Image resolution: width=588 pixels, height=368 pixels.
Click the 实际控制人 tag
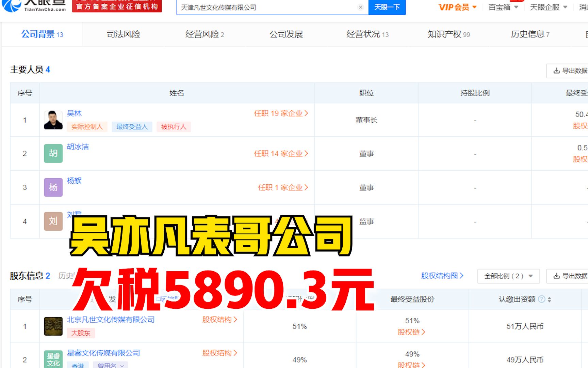[x=87, y=127]
